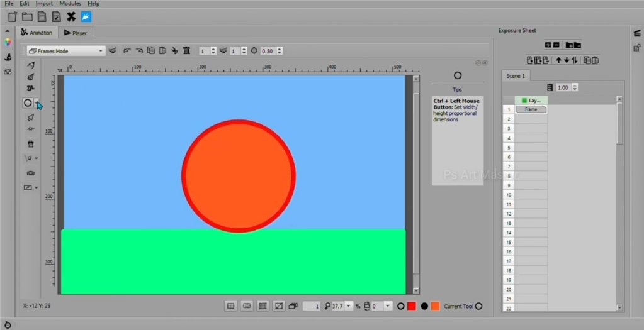This screenshot has width=644, height=330.
Task: Click the red border color swatch
Action: (411, 306)
